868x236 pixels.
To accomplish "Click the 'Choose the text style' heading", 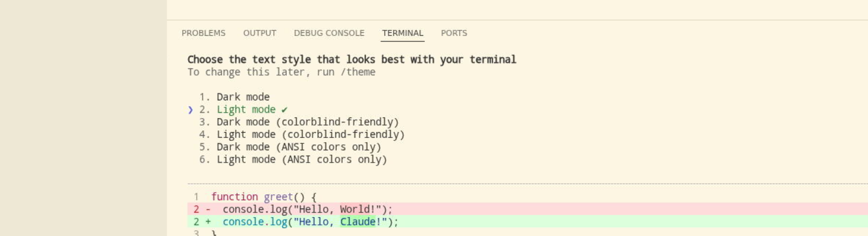I will coord(351,59).
